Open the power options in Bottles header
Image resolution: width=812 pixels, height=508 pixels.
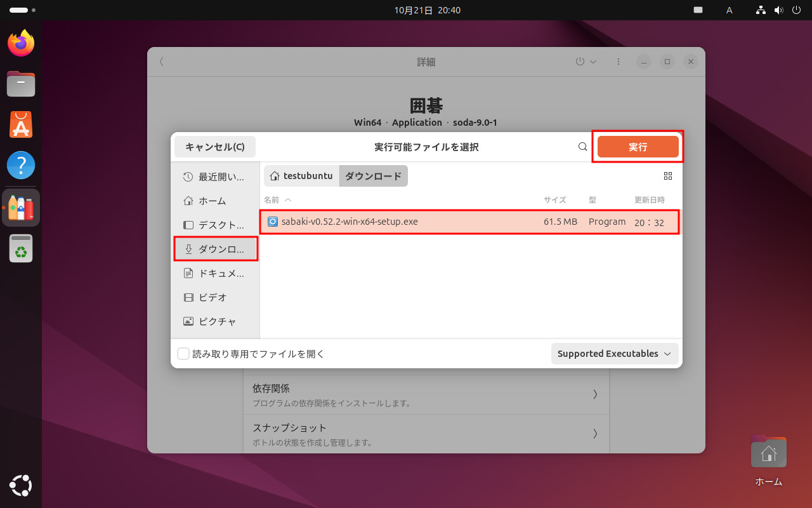[x=586, y=62]
